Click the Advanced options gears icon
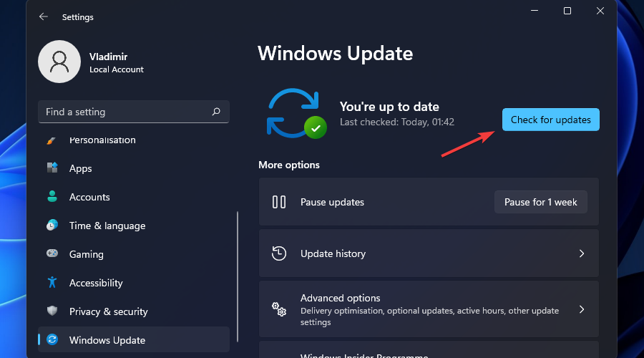Image resolution: width=644 pixels, height=358 pixels. (279, 309)
